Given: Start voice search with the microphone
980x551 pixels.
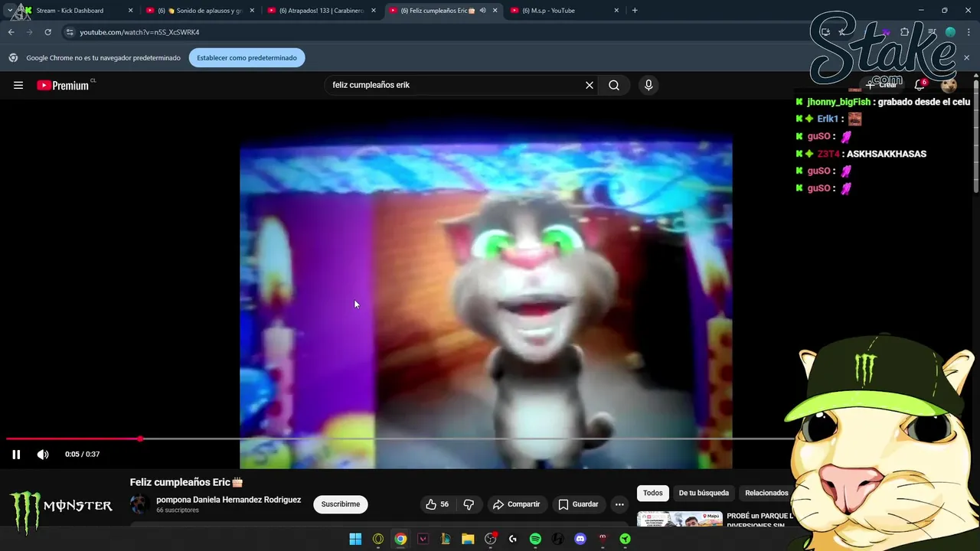Looking at the screenshot, I should [x=648, y=85].
